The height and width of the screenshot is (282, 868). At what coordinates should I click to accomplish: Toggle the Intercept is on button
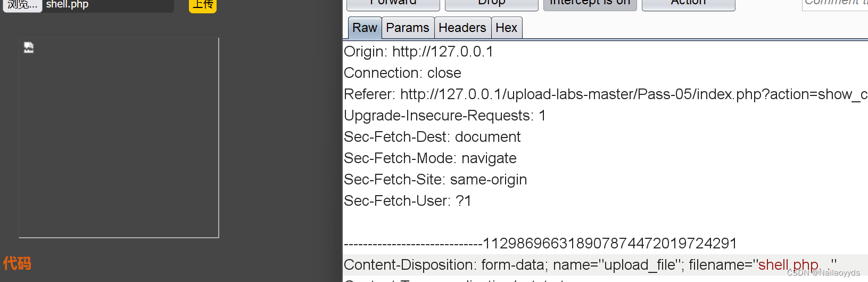coord(590,4)
